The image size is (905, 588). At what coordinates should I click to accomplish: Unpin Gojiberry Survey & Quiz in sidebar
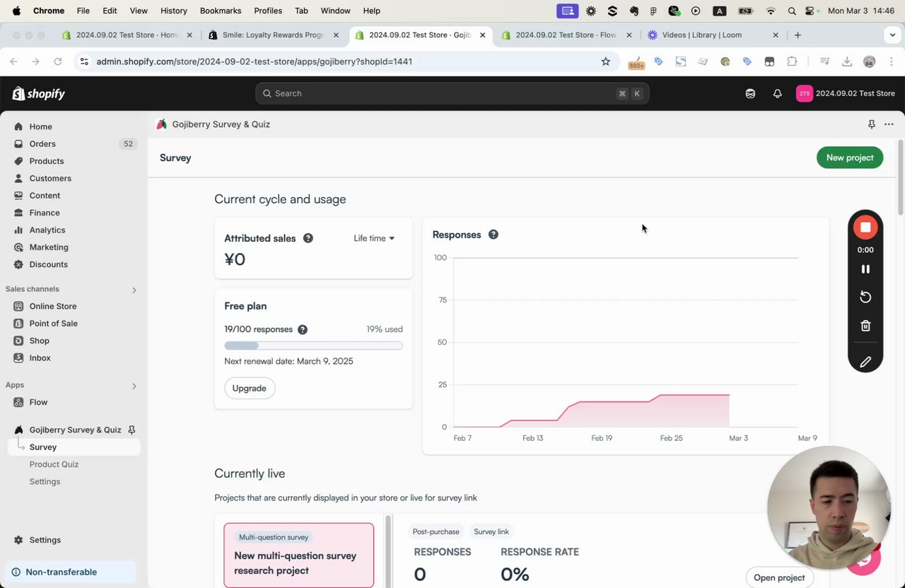[x=132, y=430]
